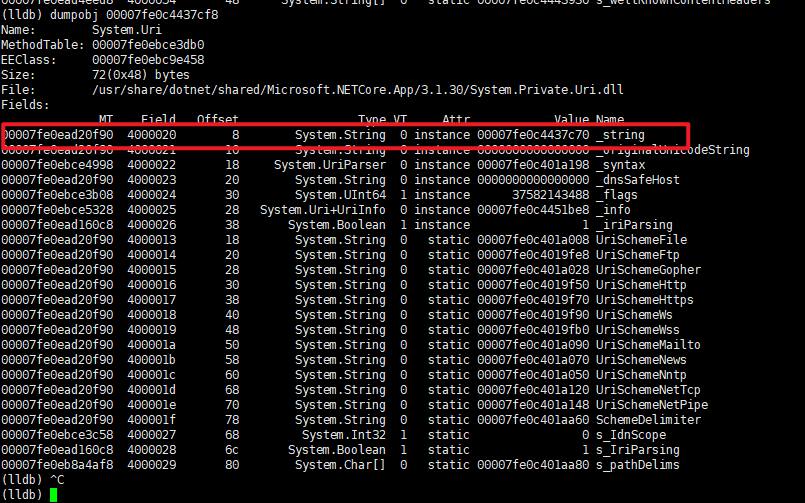Select the UriSchemeNetPipe field name

651,404
